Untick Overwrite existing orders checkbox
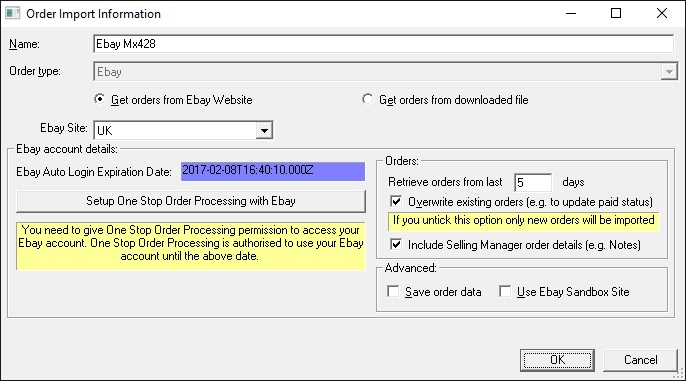This screenshot has width=686, height=381. pyautogui.click(x=396, y=201)
